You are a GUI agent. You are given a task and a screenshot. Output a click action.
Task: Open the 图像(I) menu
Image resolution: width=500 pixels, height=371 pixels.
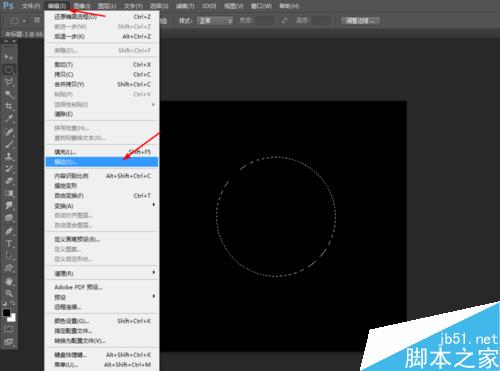pos(82,6)
